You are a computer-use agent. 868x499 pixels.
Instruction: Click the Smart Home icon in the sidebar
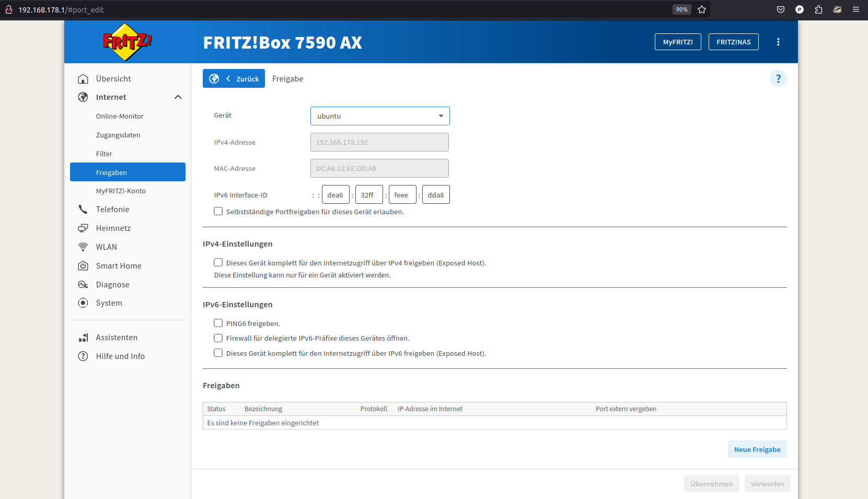pyautogui.click(x=83, y=266)
